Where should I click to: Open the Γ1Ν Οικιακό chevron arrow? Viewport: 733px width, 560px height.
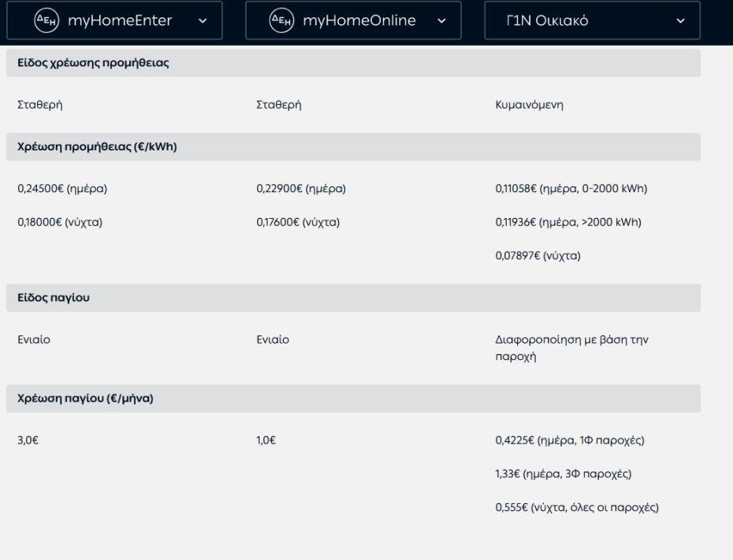[x=680, y=21]
